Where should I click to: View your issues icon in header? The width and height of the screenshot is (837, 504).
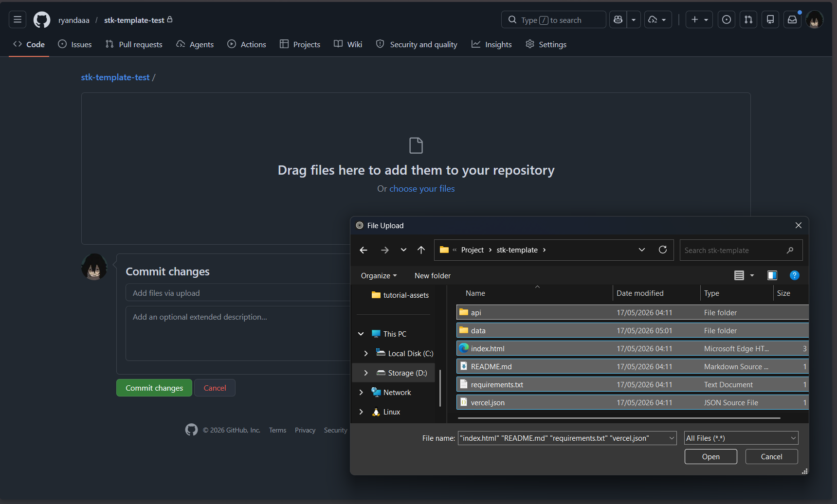(x=727, y=20)
